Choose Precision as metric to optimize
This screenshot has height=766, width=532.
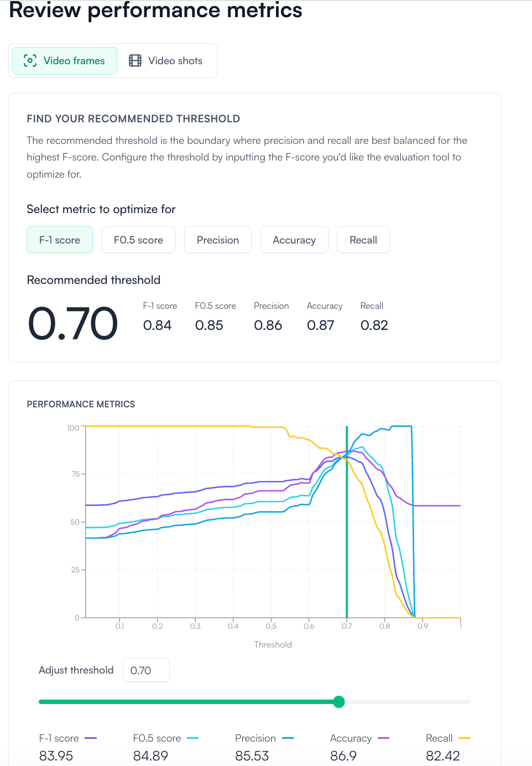click(x=218, y=240)
